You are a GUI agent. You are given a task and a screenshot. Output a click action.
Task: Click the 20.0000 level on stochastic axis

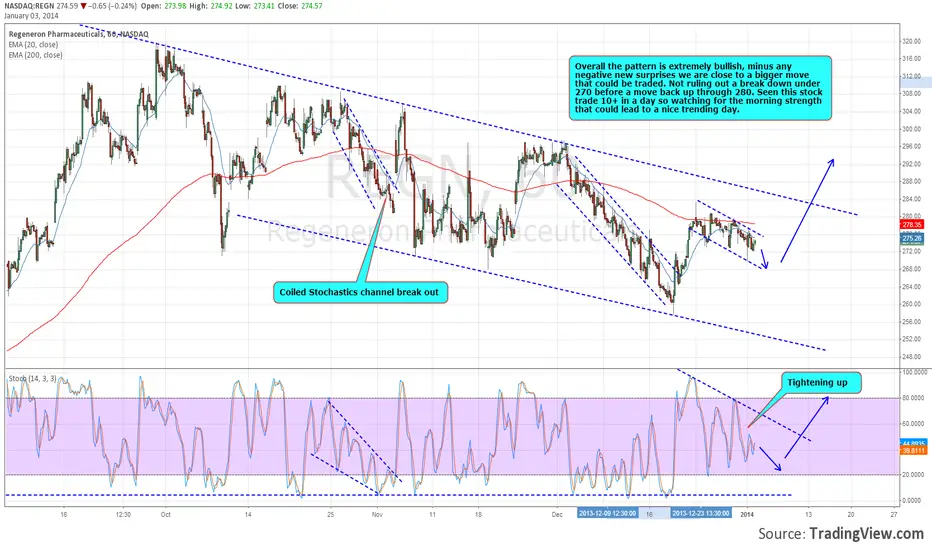point(915,474)
